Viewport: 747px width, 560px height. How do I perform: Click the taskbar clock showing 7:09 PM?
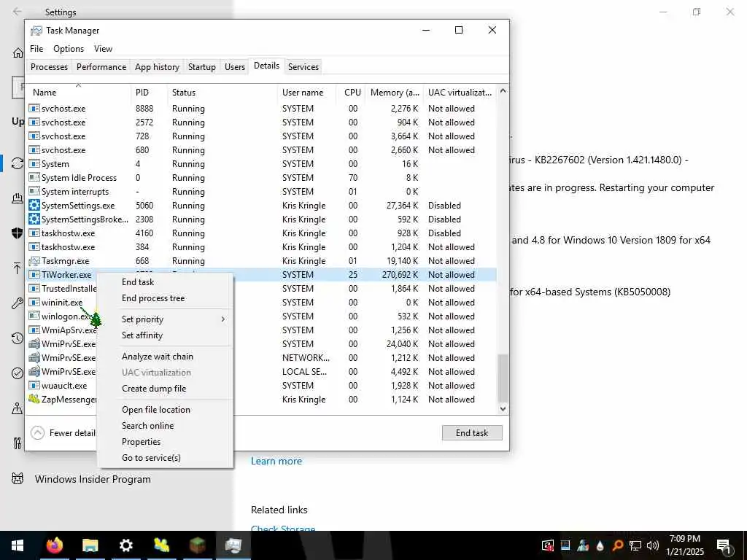tap(684, 545)
